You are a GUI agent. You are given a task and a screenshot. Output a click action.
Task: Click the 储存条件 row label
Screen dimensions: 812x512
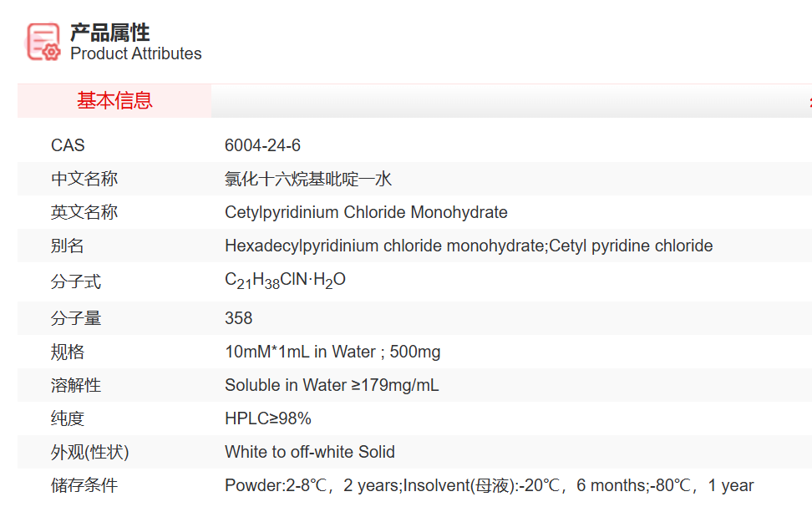coord(84,485)
